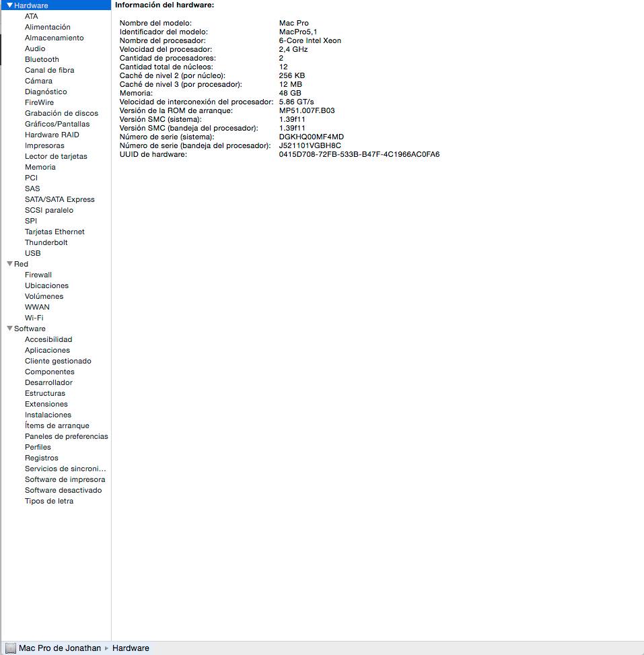The width and height of the screenshot is (644, 655).
Task: Open SATA/SATA Express section
Action: point(60,200)
